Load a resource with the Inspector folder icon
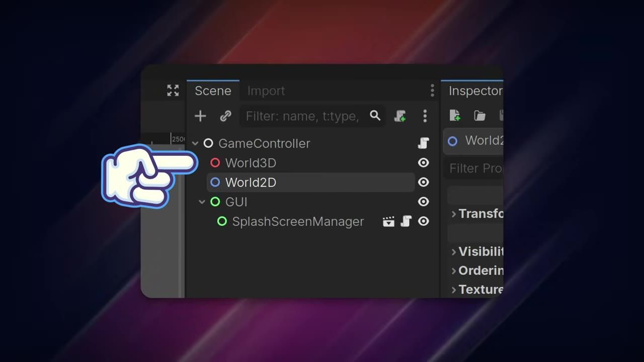This screenshot has width=644, height=362. (x=480, y=116)
